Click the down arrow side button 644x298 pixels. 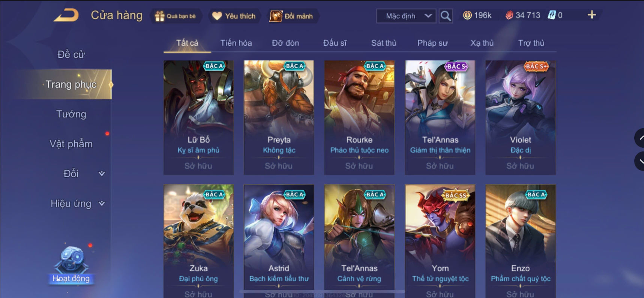pyautogui.click(x=639, y=162)
